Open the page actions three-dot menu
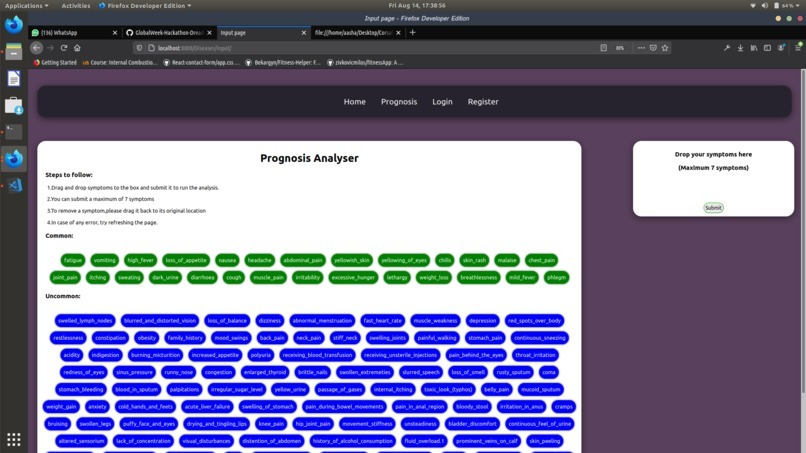The width and height of the screenshot is (806, 453). click(641, 48)
